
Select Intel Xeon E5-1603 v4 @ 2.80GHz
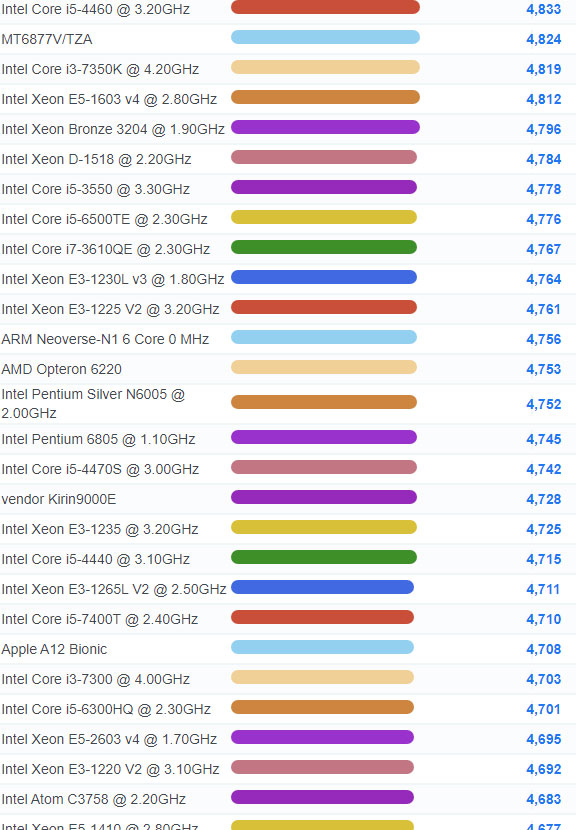point(109,99)
